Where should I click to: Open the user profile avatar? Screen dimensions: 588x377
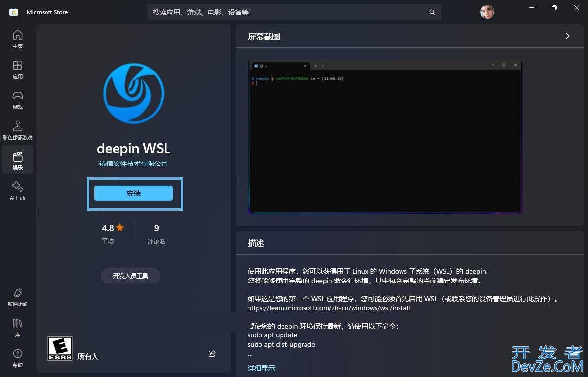487,12
